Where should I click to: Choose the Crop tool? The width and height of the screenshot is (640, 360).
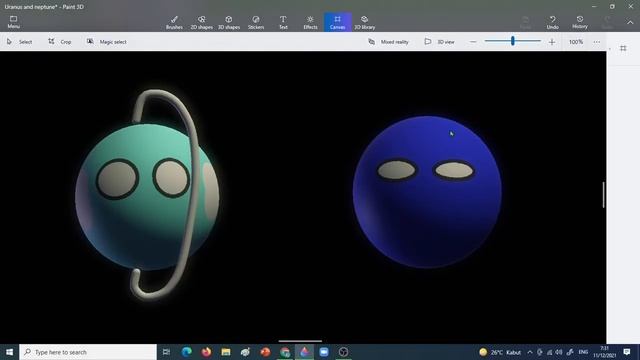pos(60,42)
